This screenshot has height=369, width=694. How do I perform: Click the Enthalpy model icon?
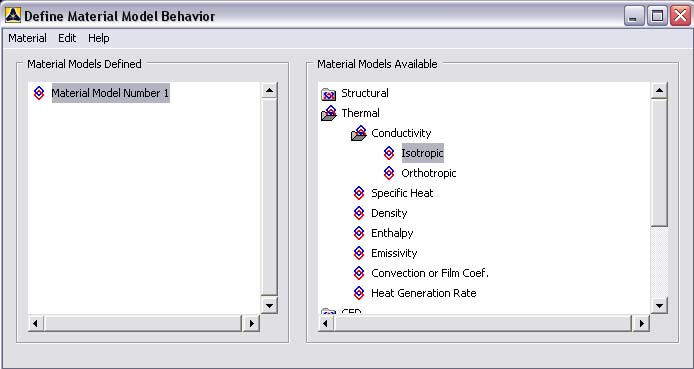pos(359,233)
